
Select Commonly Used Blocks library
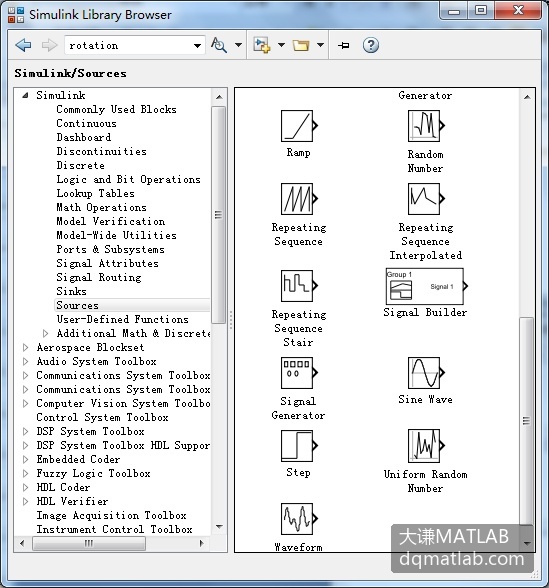point(116,110)
